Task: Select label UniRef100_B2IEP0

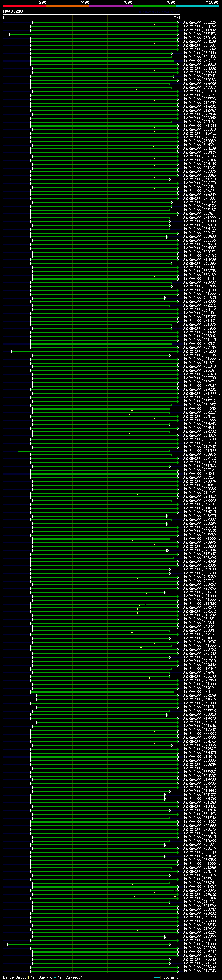Action: point(199,906)
